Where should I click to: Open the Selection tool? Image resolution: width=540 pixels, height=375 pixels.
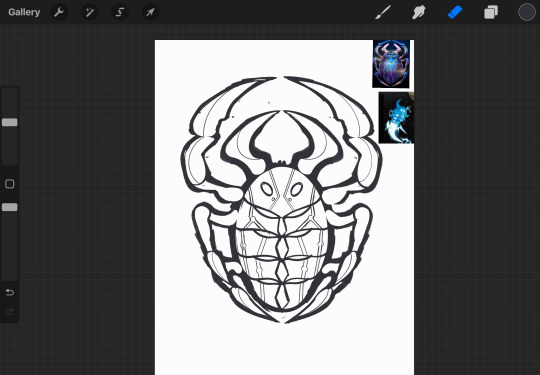tap(120, 12)
